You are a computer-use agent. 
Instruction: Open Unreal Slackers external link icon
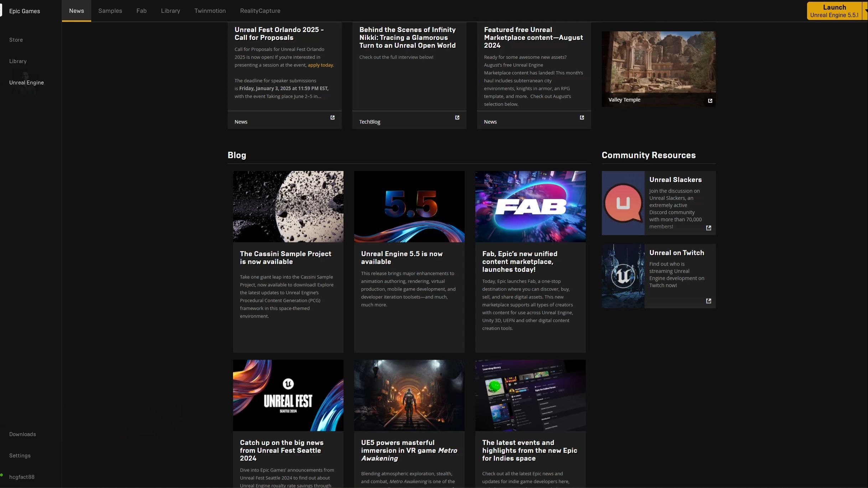[x=708, y=228]
